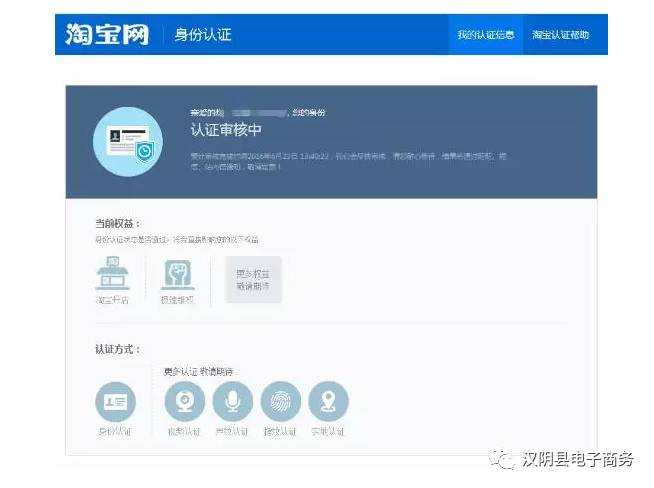
Task: Click the 更多认证 敬请期待 label
Action: coord(198,371)
